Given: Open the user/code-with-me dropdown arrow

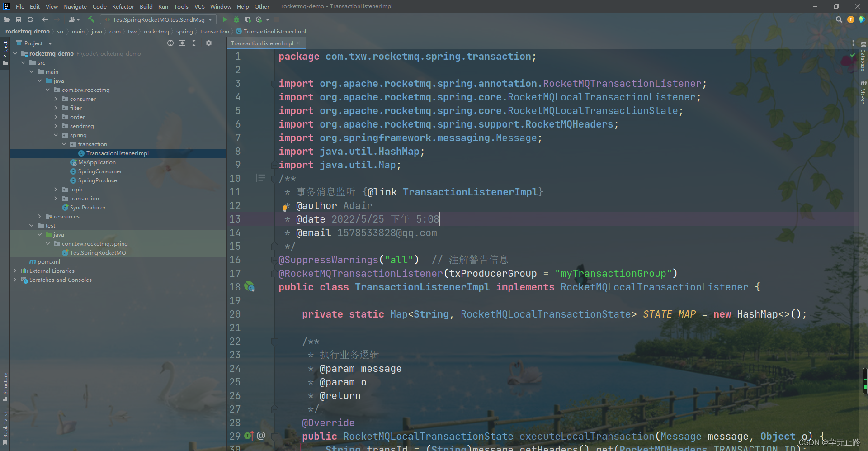Looking at the screenshot, I should point(78,20).
